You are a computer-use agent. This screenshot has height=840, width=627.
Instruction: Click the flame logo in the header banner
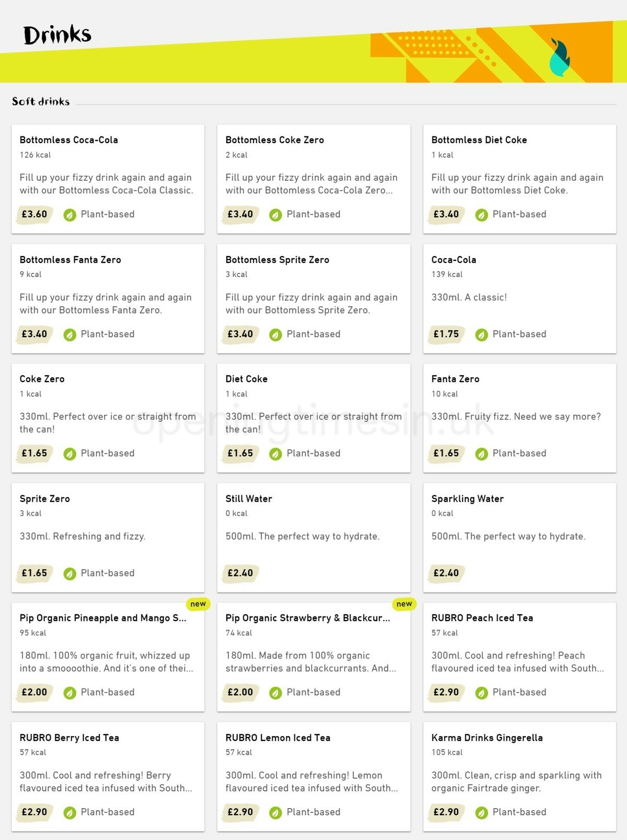coord(559,57)
